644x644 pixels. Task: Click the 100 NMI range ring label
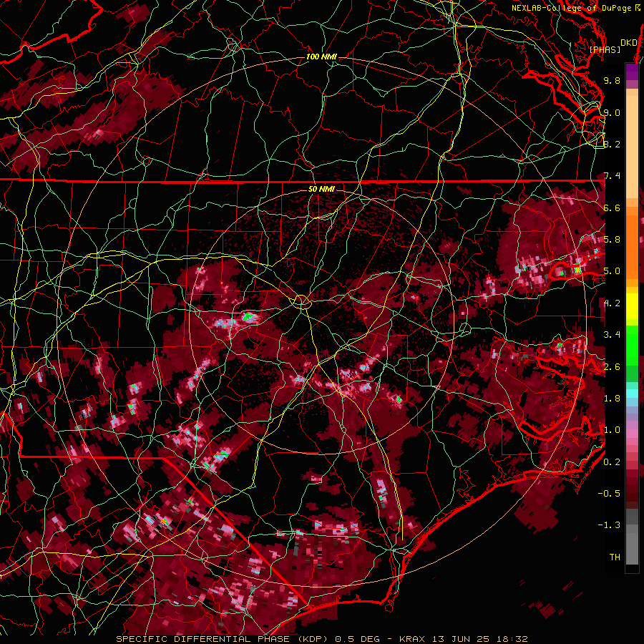(x=321, y=57)
